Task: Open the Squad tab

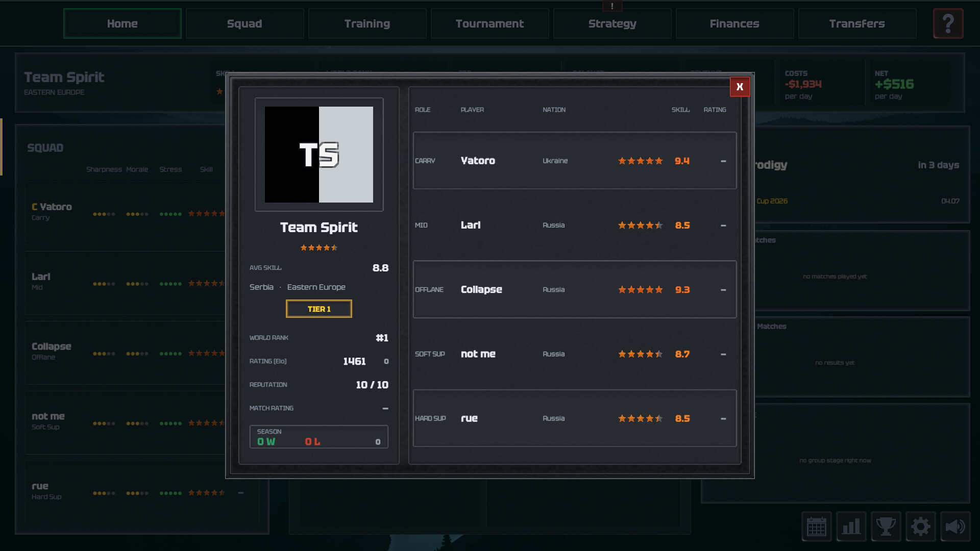Action: coord(245,23)
